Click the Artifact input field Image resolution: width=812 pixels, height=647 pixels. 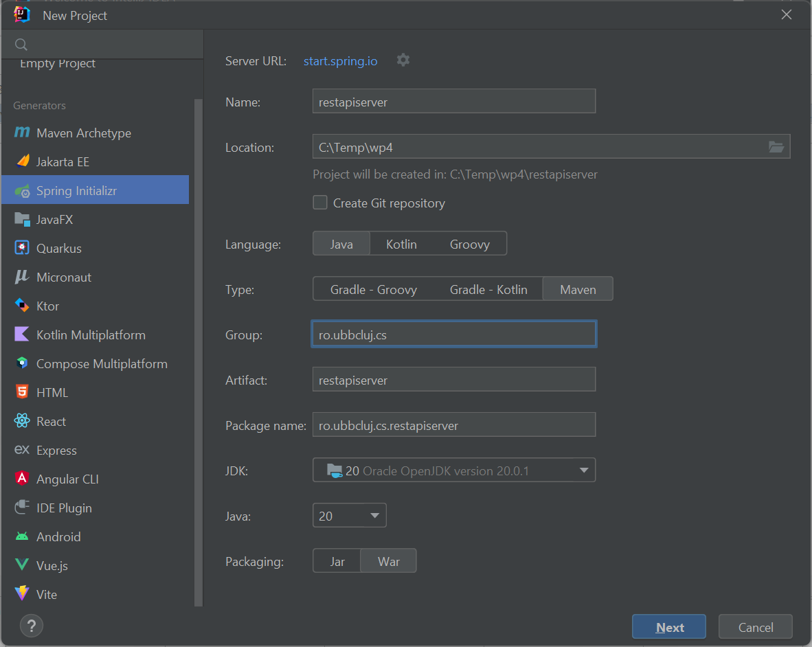tap(454, 379)
